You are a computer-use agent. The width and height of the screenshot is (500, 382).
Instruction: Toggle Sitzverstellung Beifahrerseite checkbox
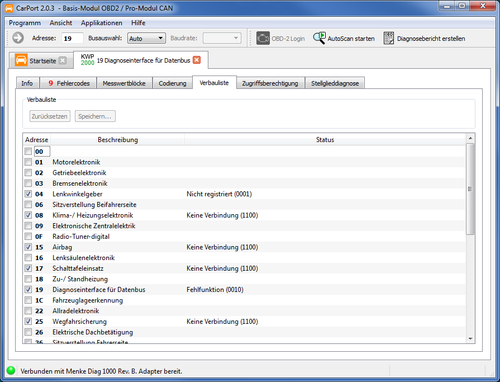[x=28, y=204]
